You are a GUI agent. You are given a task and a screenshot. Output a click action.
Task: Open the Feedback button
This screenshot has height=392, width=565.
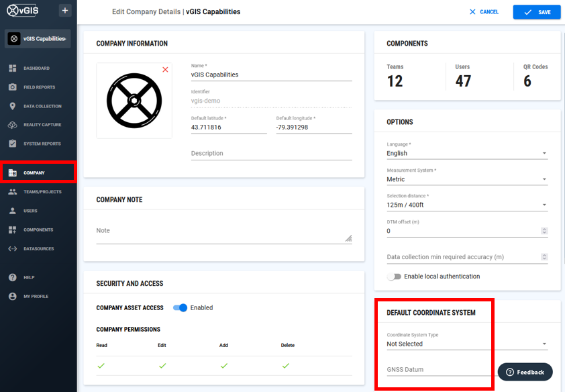coord(525,372)
